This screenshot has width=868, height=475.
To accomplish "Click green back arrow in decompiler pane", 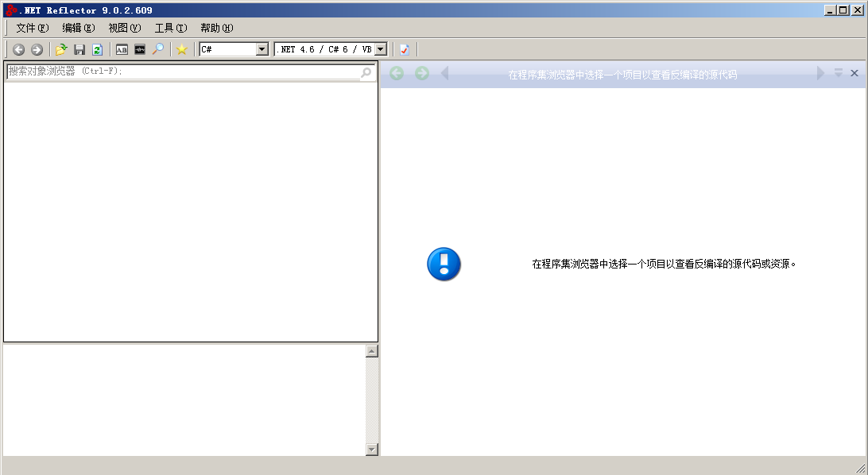I will click(x=397, y=73).
